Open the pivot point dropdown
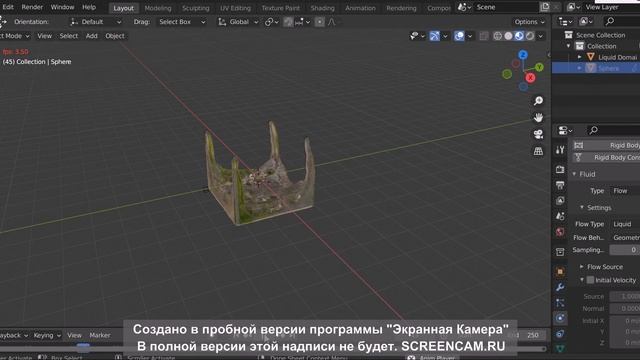The width and height of the screenshot is (640, 360). [x=271, y=22]
